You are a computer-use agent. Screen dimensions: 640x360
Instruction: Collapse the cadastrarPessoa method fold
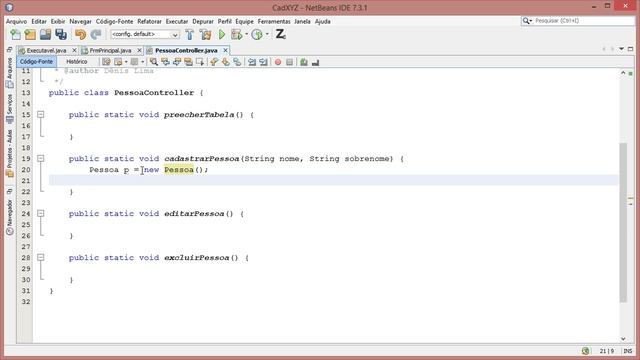pyautogui.click(x=40, y=158)
